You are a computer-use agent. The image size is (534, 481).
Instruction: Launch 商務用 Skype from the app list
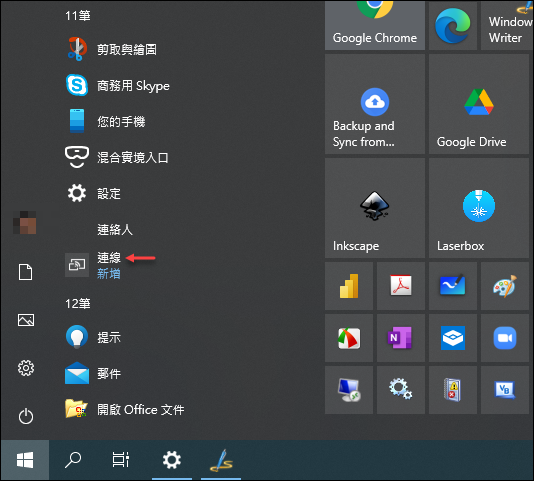pos(117,86)
